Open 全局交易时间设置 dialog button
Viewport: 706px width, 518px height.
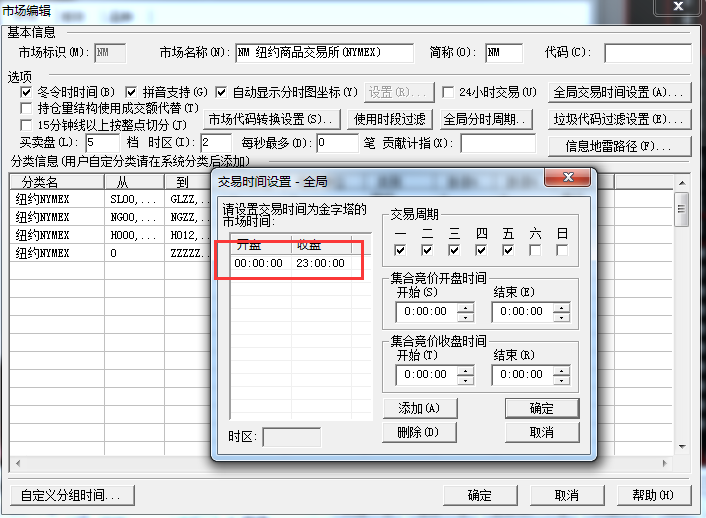click(x=619, y=93)
